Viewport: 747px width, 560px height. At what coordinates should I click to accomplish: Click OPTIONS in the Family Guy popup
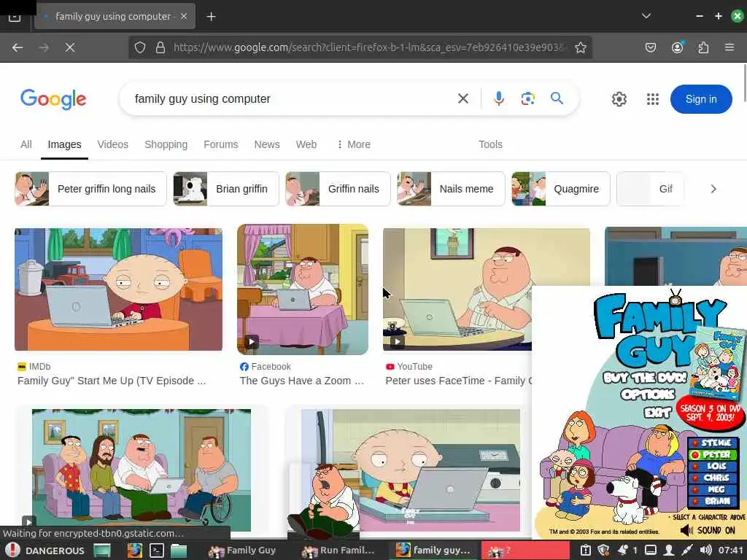648,394
